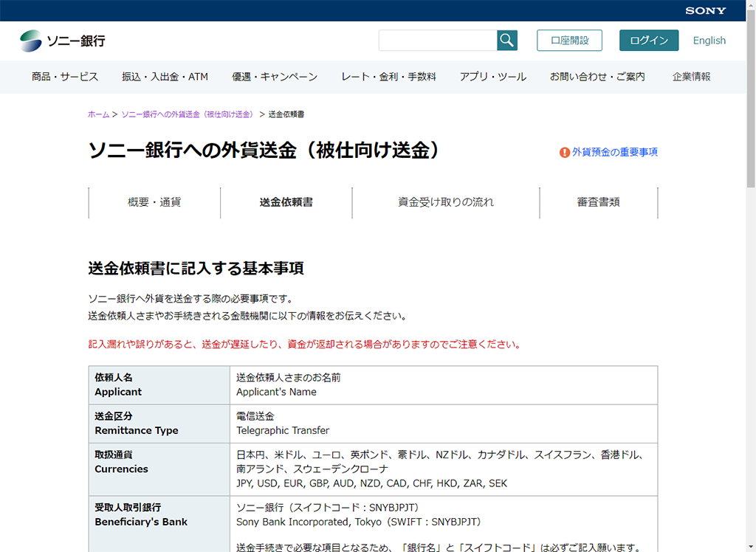The height and width of the screenshot is (552, 756).
Task: Click the page title ソニー銀行への外貨送金（被仕向け送金）
Action: 264,151
